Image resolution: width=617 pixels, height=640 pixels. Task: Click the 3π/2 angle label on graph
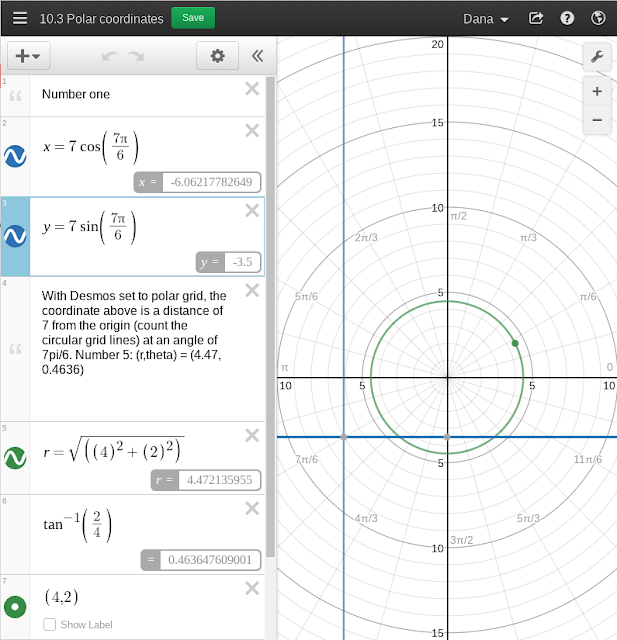pos(462,540)
